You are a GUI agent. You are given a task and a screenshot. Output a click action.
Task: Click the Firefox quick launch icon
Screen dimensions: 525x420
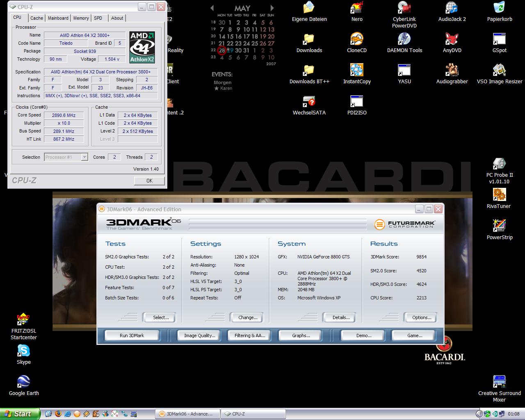[58, 414]
